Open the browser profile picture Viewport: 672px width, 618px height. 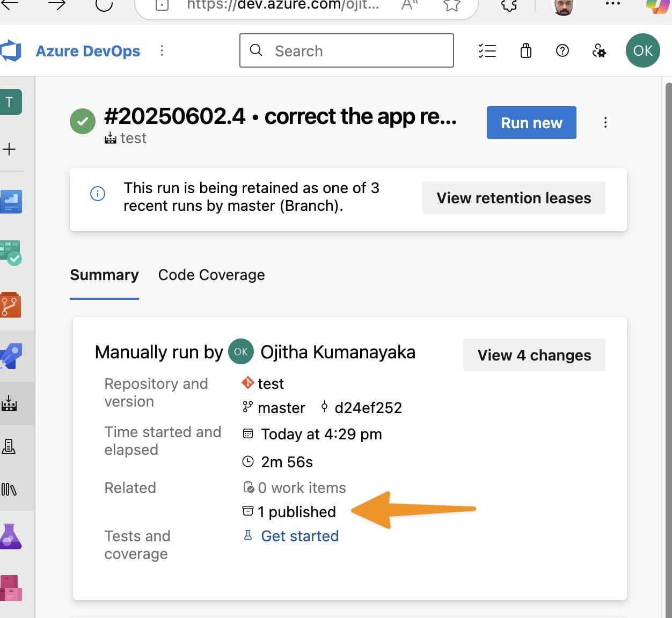click(x=563, y=6)
